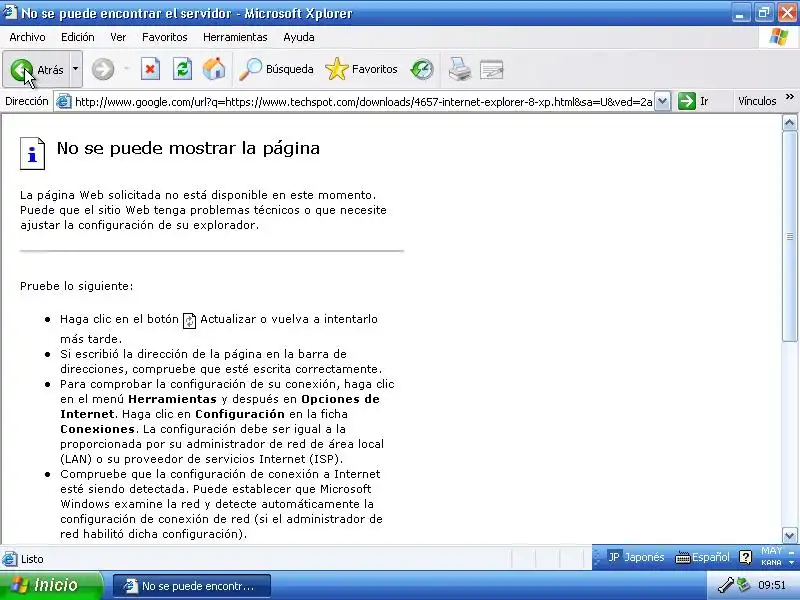Expand the Vínculos chevron overflow
The width and height of the screenshot is (800, 600).
click(790, 96)
